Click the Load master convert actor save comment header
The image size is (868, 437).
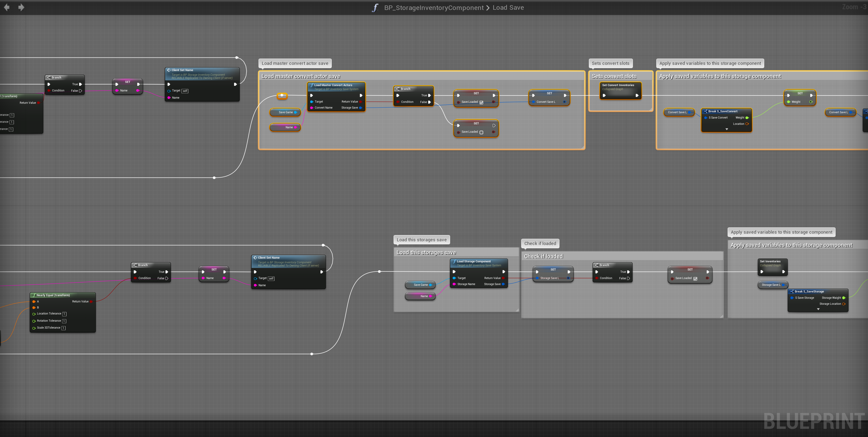tap(300, 76)
